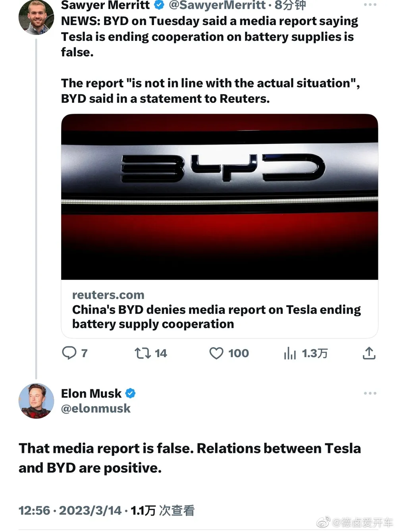Open reply comments on Sawyer Merritt's tweet

tap(75, 353)
